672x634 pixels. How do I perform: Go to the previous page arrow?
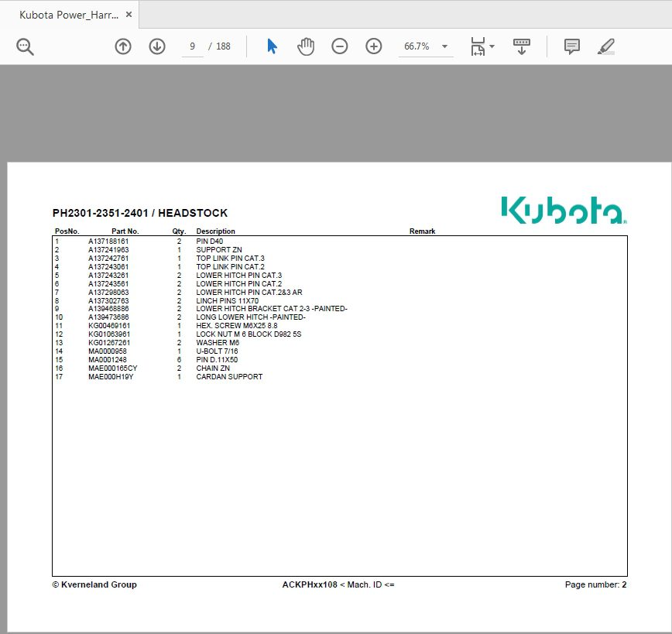[x=122, y=46]
